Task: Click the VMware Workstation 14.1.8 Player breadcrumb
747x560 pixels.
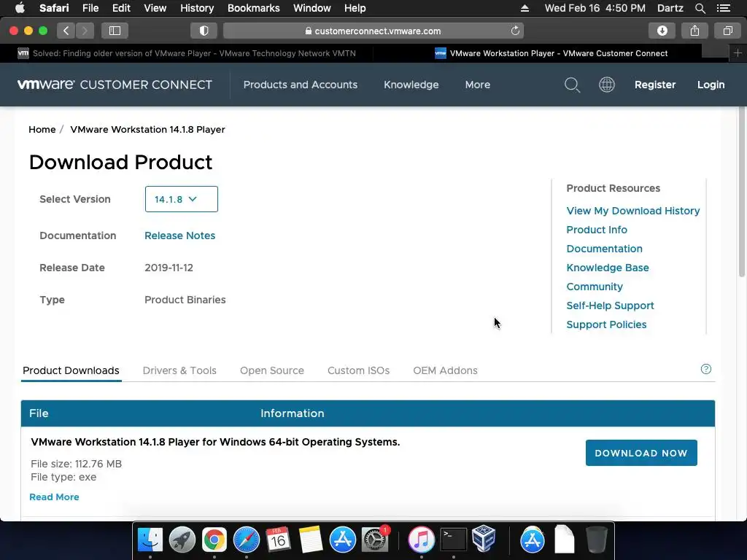Action: tap(147, 130)
